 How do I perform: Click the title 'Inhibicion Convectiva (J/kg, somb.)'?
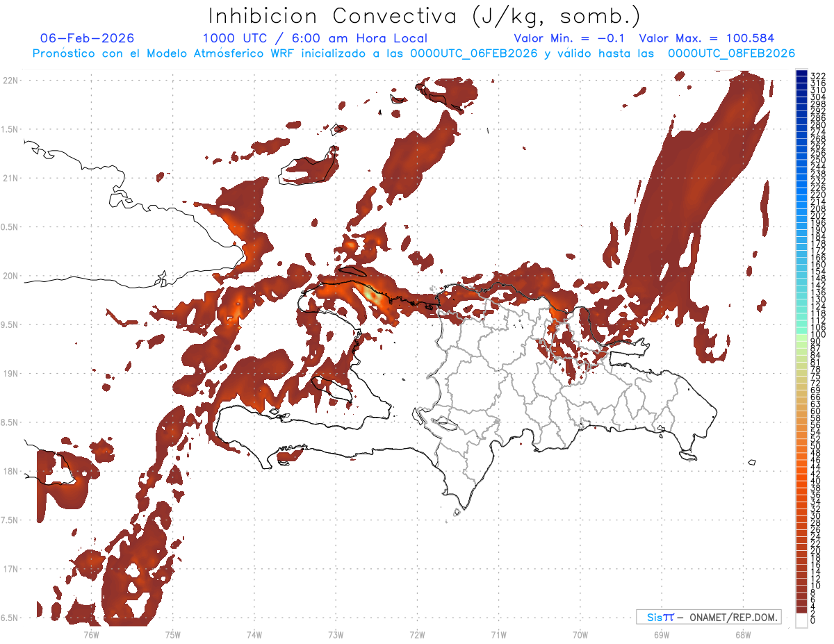[425, 16]
